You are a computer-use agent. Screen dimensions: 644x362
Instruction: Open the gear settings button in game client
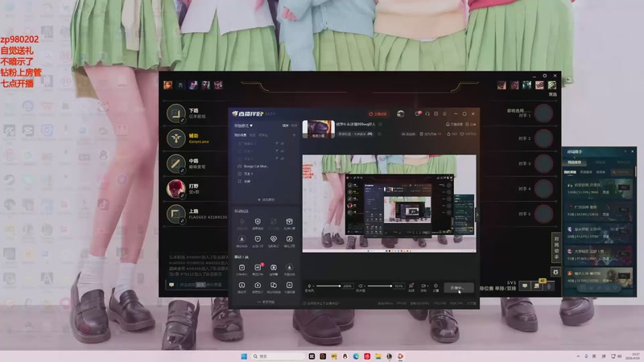tap(555, 272)
